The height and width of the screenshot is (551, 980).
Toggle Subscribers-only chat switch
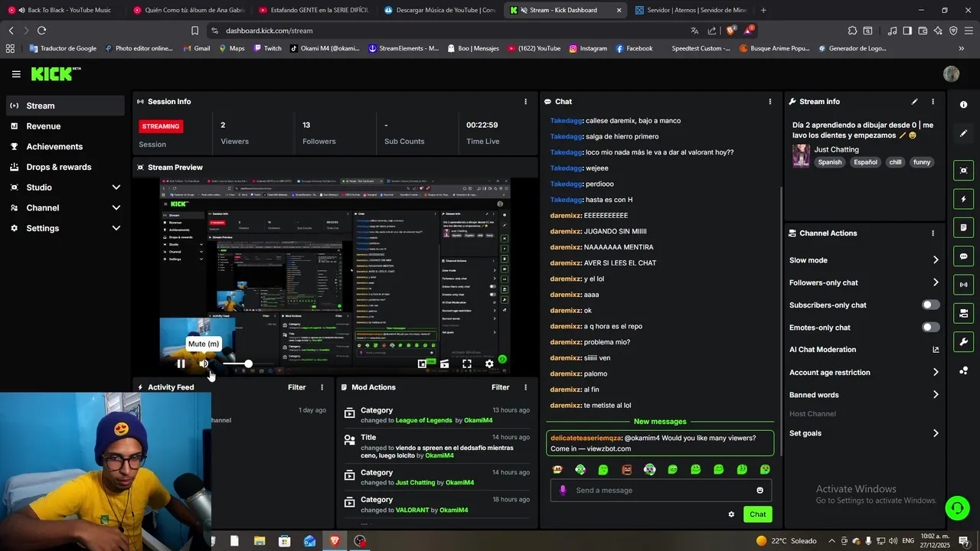point(930,305)
